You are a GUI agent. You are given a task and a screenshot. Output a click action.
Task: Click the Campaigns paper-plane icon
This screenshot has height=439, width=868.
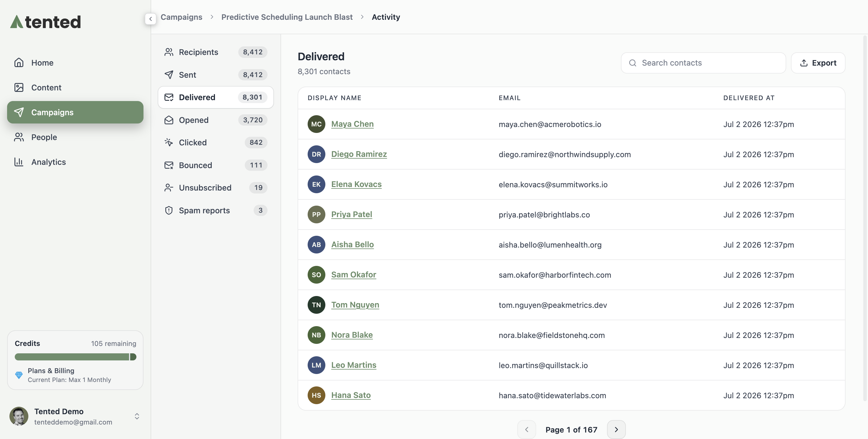point(19,112)
